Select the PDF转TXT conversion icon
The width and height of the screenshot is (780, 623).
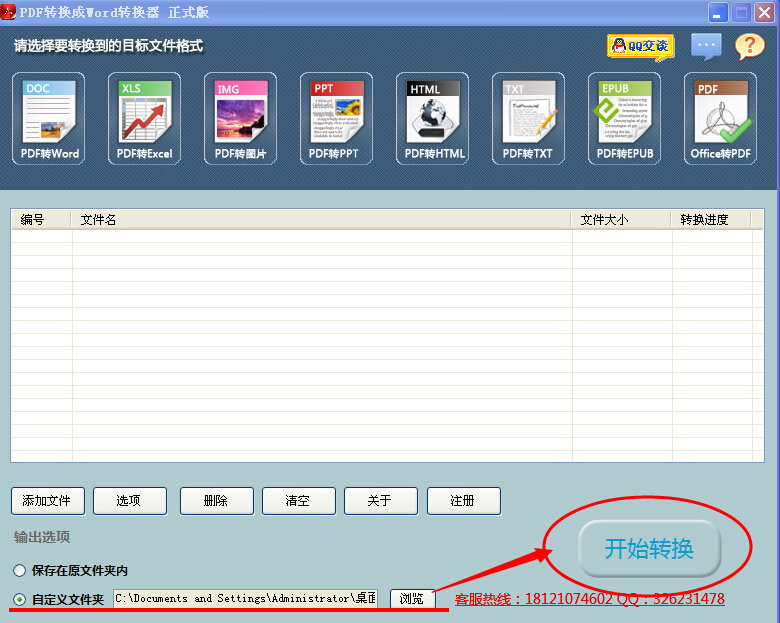coord(528,119)
